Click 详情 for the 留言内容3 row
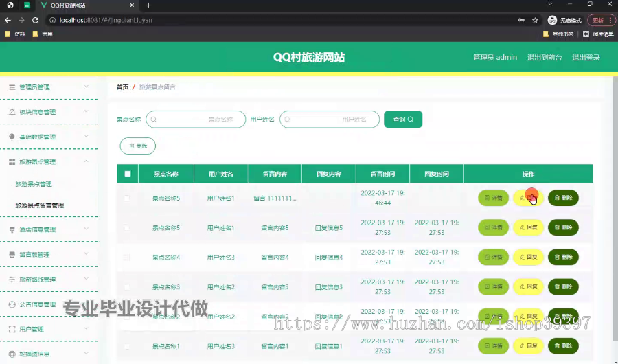This screenshot has height=364, width=618. (x=494, y=286)
